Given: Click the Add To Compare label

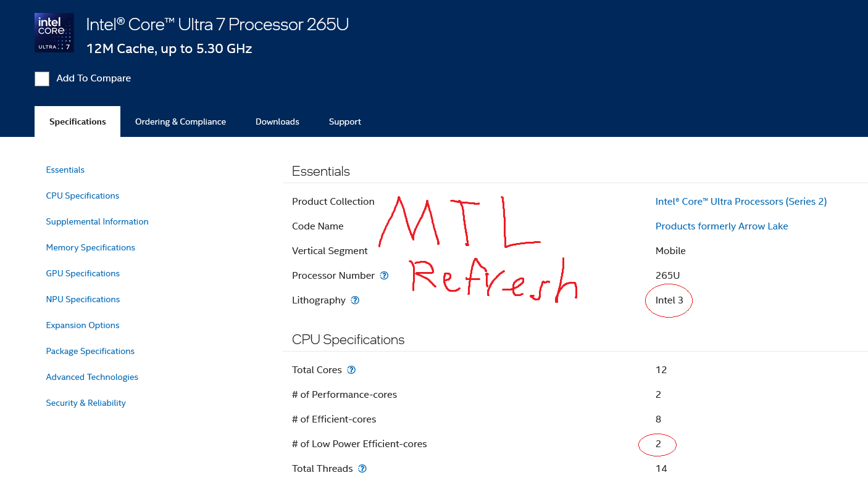Looking at the screenshot, I should 94,78.
